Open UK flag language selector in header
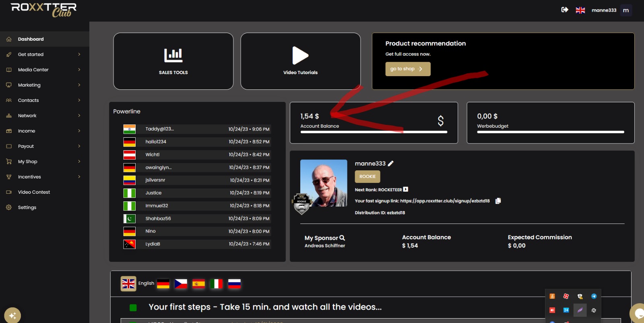The height and width of the screenshot is (323, 644). point(580,10)
